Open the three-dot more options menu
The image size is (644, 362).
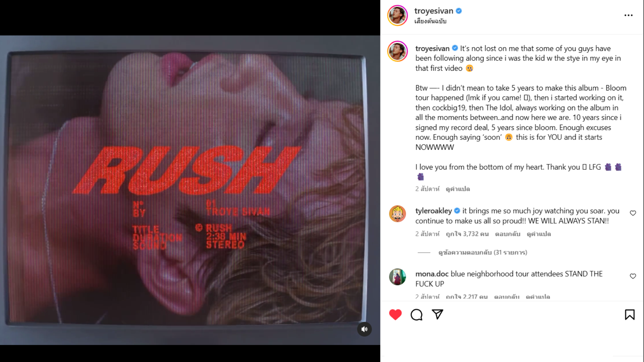pyautogui.click(x=628, y=15)
